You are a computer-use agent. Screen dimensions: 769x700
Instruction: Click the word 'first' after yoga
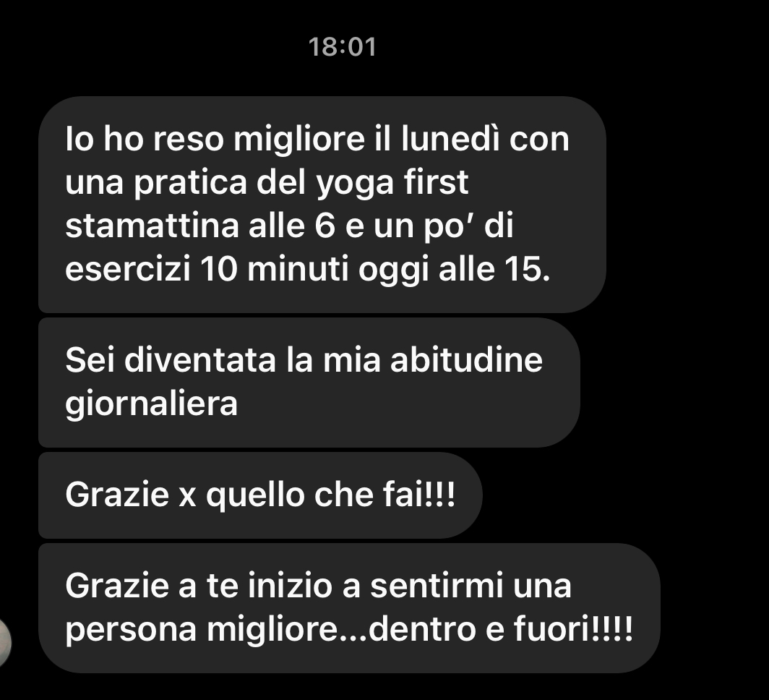(x=436, y=182)
